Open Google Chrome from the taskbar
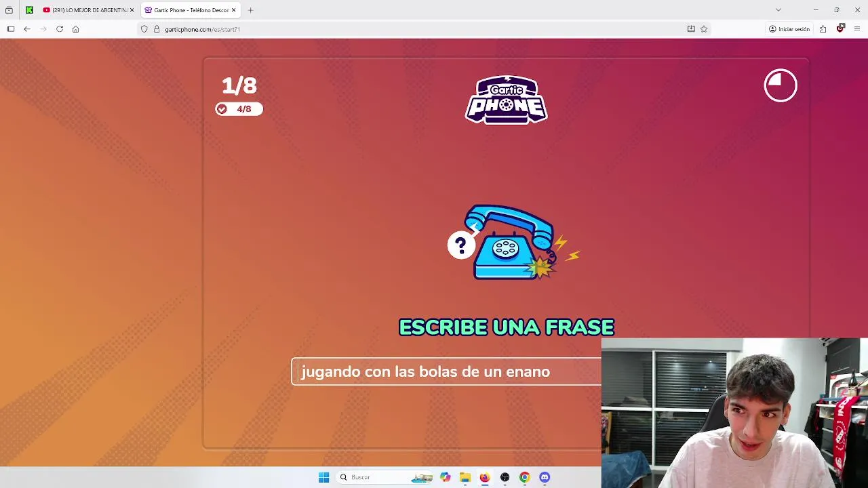The height and width of the screenshot is (488, 868). pyautogui.click(x=524, y=477)
